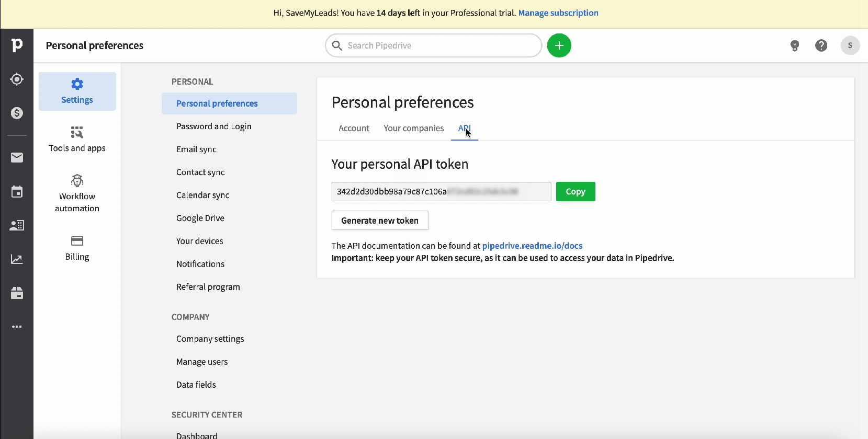Open pipedrive.readme.io/docs link
The width and height of the screenshot is (868, 439).
point(532,246)
